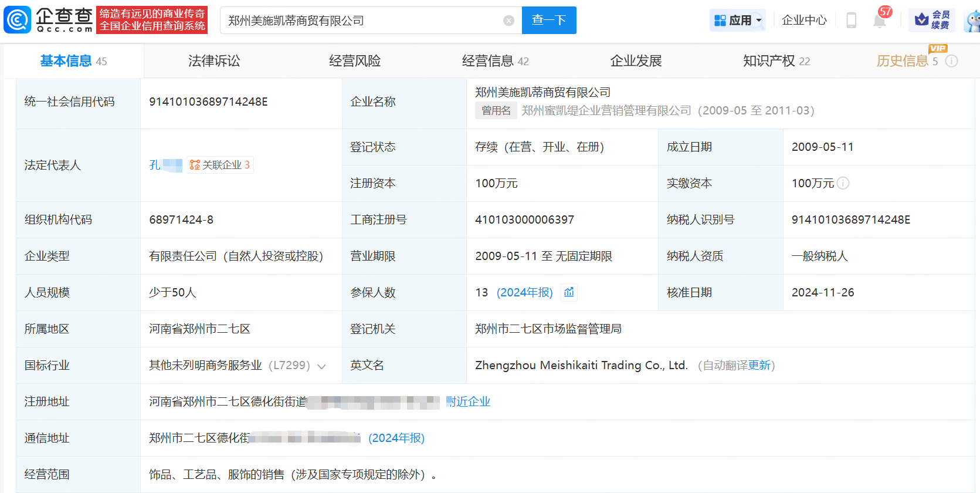This screenshot has width=980, height=493.
Task: Click 河南省郑州市二七区 region value
Action: coord(199,329)
